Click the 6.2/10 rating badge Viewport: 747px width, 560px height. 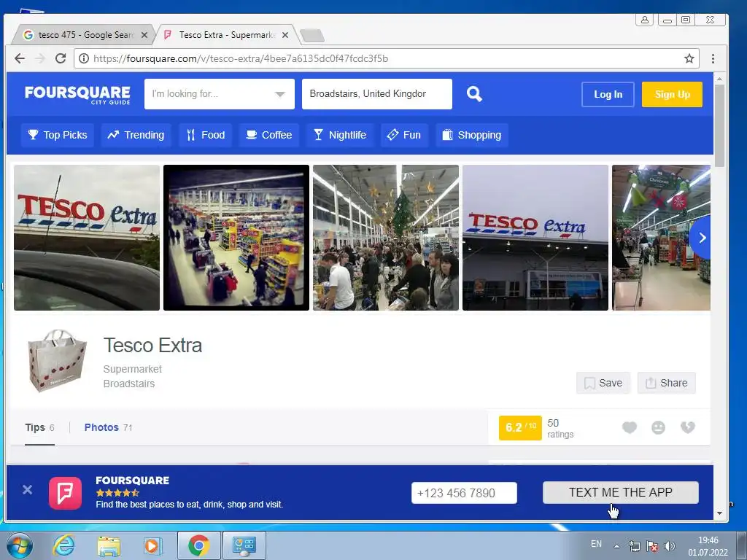520,427
